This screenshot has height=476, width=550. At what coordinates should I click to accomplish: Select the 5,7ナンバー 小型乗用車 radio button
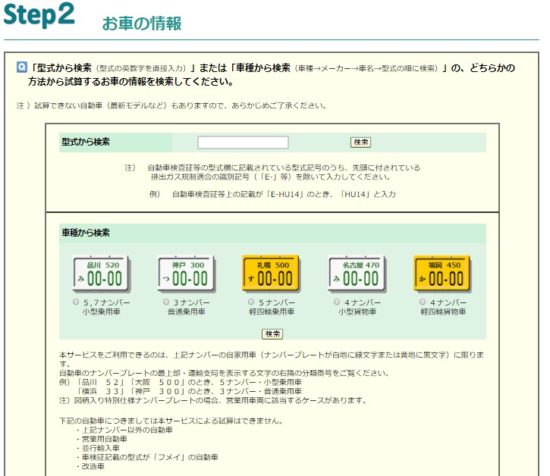click(76, 302)
